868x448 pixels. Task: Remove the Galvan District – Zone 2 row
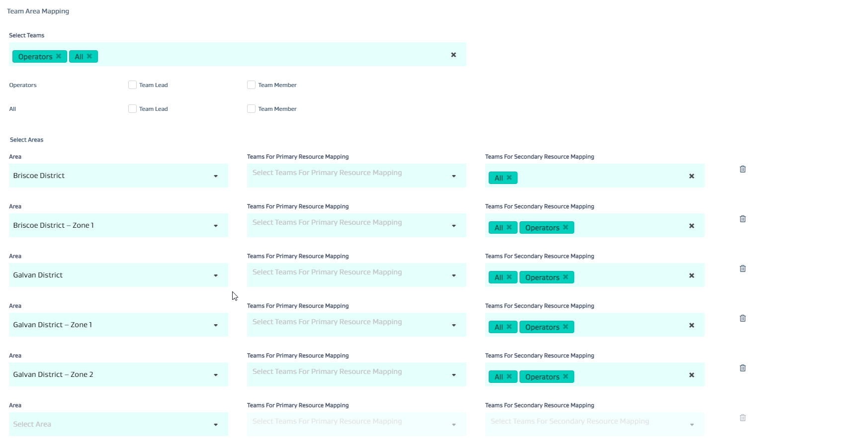point(742,368)
